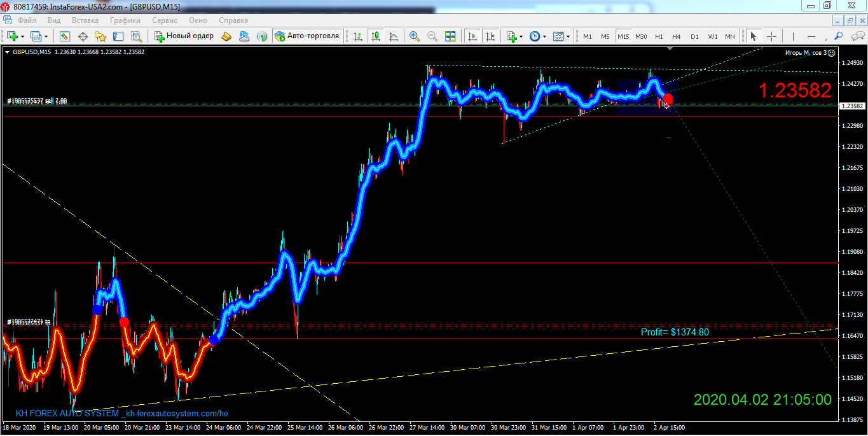Tile chart windows icon
Viewport: 868px width, 436px height.
[450, 36]
